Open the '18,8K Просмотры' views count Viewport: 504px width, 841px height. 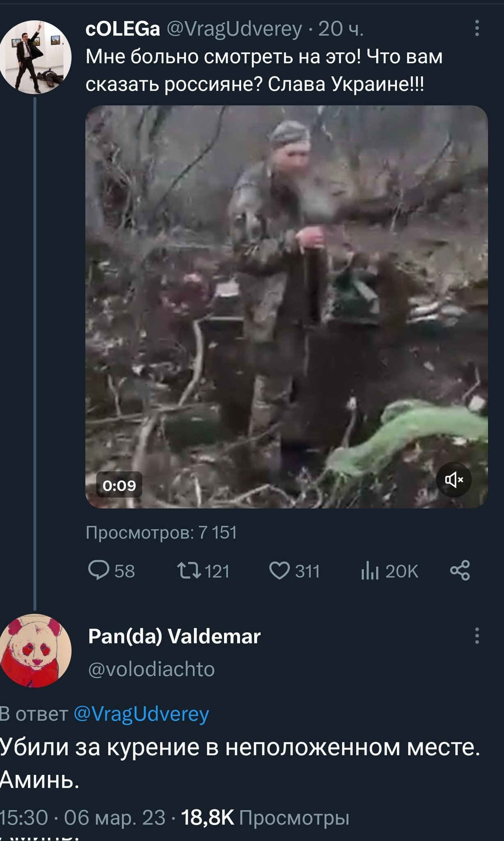(265, 817)
